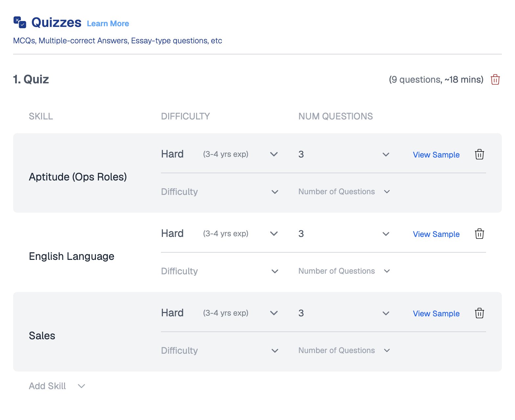Open Hard difficulty dropdown for English Language

coord(220,233)
